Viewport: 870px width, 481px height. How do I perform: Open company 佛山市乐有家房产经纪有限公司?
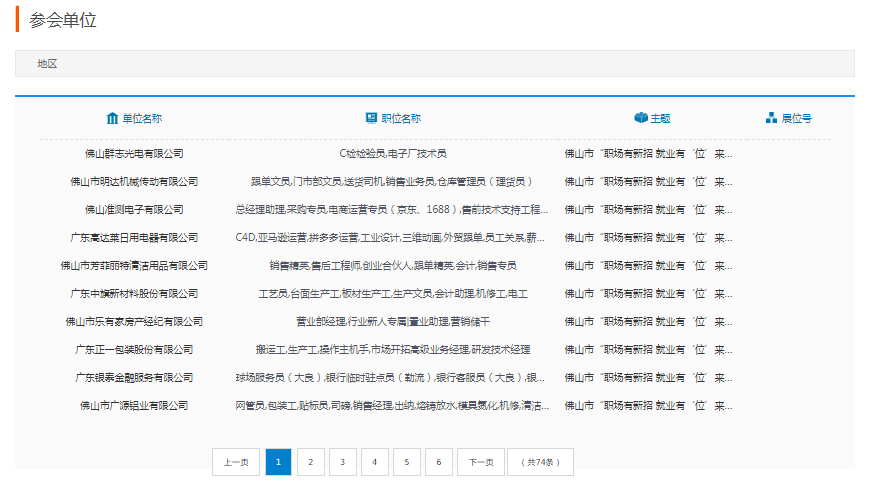(134, 322)
